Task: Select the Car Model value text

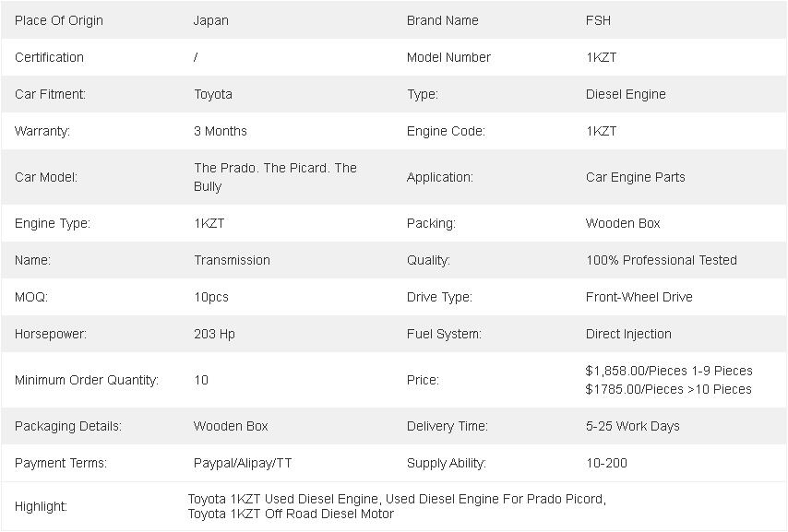Action: click(x=275, y=177)
